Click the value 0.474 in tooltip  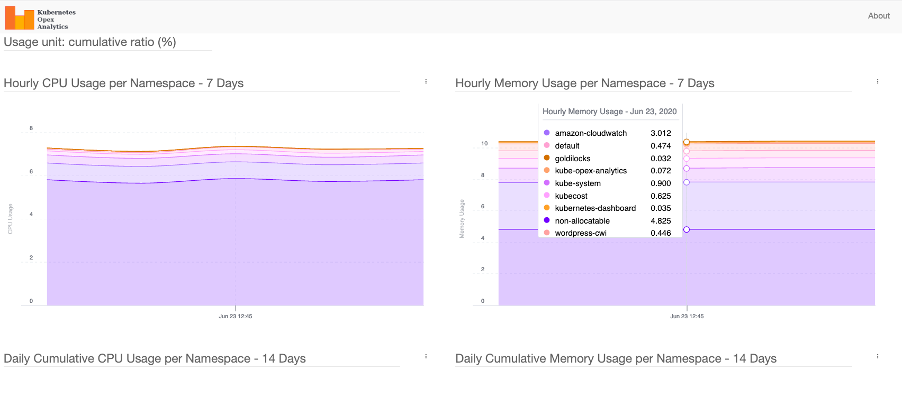[x=660, y=146]
